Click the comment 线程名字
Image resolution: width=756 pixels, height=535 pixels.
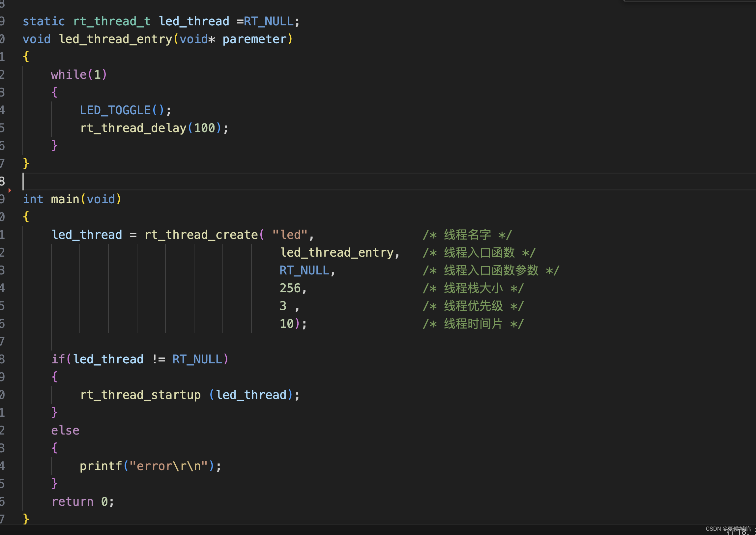[467, 235]
